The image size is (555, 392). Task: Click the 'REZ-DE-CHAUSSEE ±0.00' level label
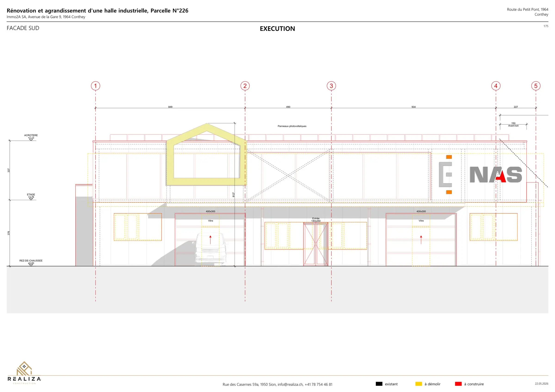[31, 262]
